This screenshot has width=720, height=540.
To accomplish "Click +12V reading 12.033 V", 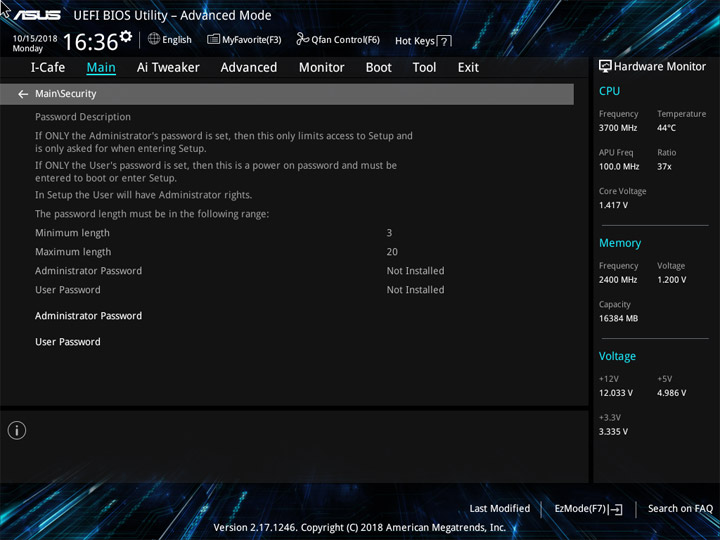I will [616, 393].
